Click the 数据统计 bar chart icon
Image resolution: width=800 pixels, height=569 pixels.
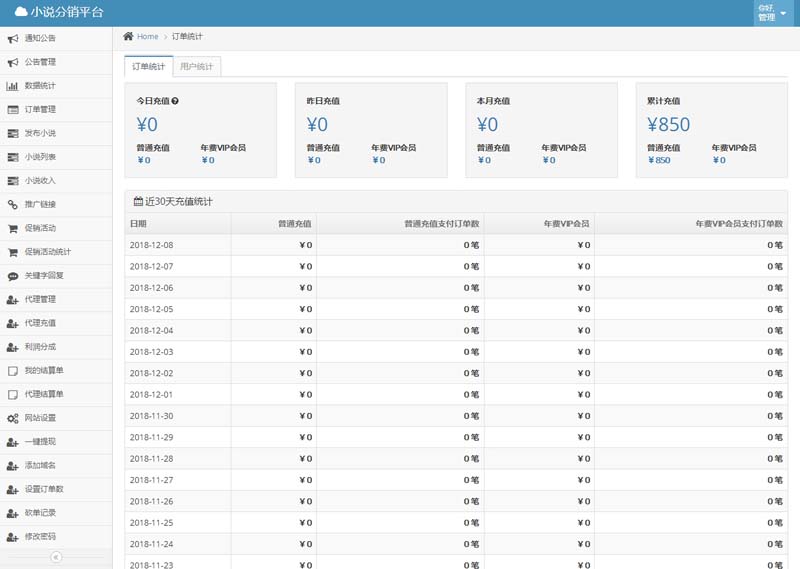(13, 86)
